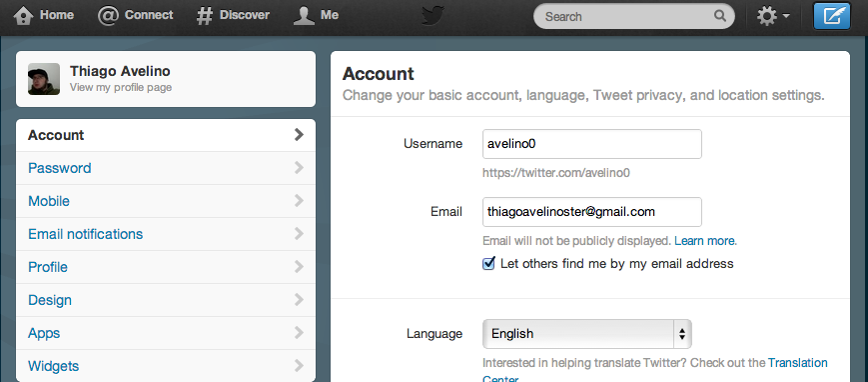Open Discover via the hashtag icon
Screen dimensions: 868x382
(x=205, y=16)
